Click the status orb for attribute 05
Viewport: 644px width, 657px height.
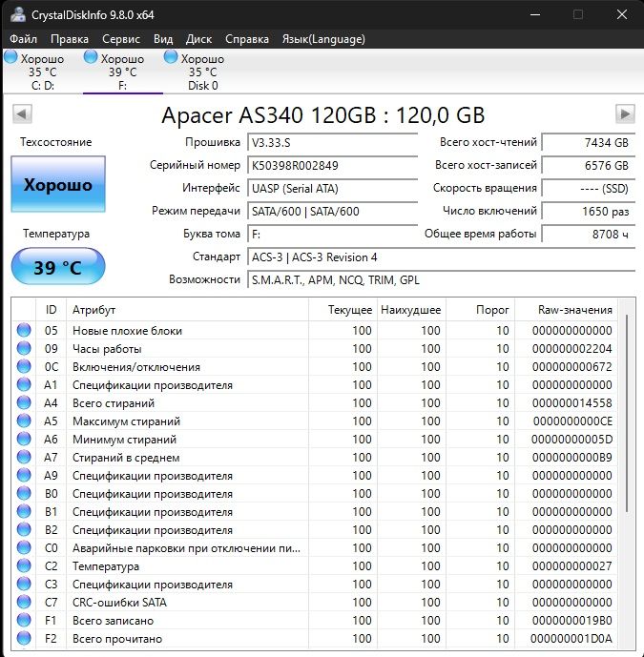(24, 330)
